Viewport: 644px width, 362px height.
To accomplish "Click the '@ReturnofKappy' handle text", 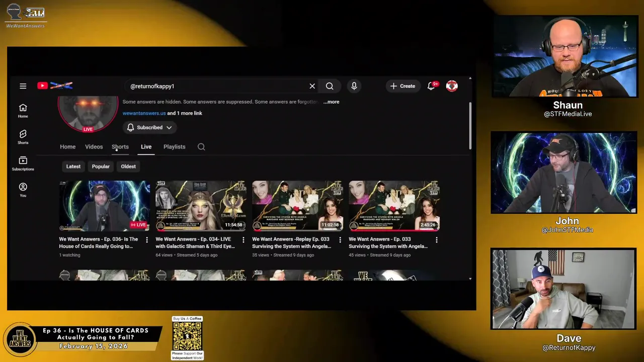I will coord(569,347).
